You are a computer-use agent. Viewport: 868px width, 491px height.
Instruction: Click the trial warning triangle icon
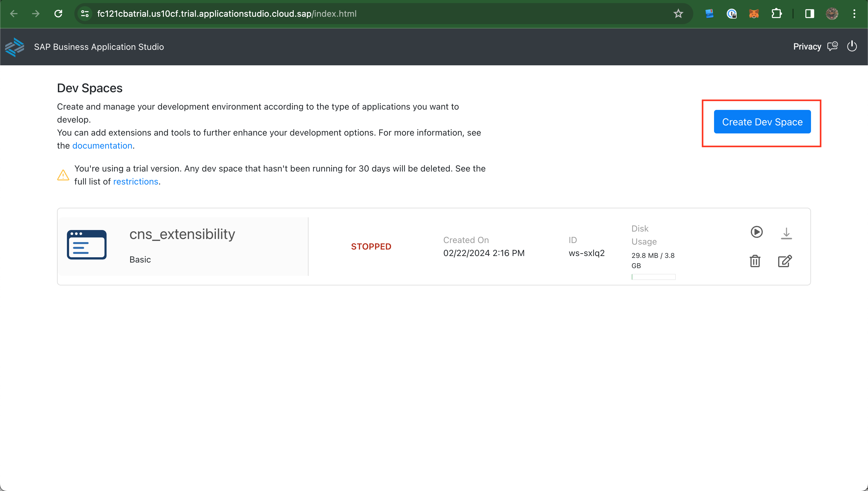[63, 175]
